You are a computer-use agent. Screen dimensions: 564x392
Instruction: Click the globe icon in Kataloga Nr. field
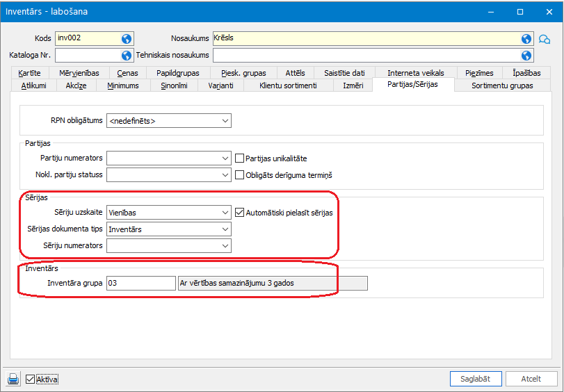pyautogui.click(x=127, y=56)
